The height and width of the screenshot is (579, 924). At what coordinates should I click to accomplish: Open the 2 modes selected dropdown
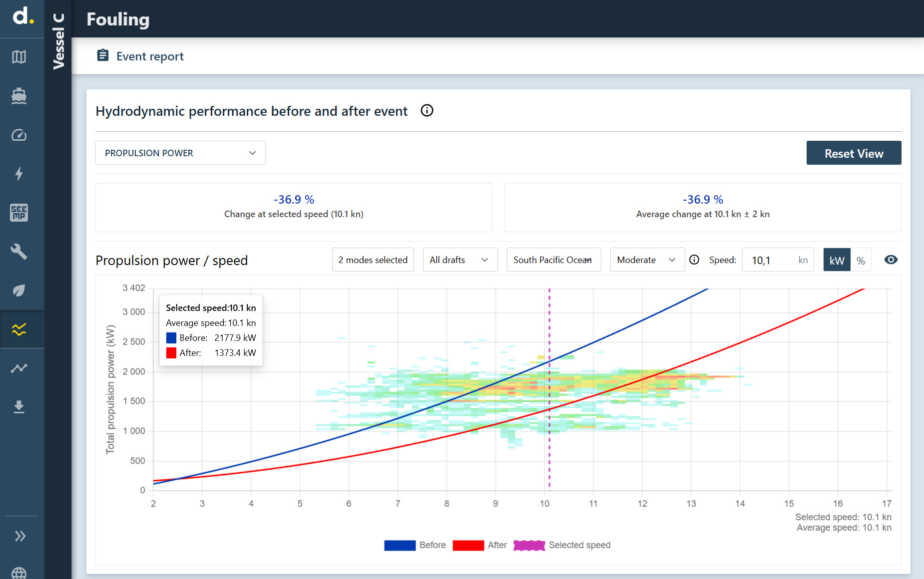(373, 260)
